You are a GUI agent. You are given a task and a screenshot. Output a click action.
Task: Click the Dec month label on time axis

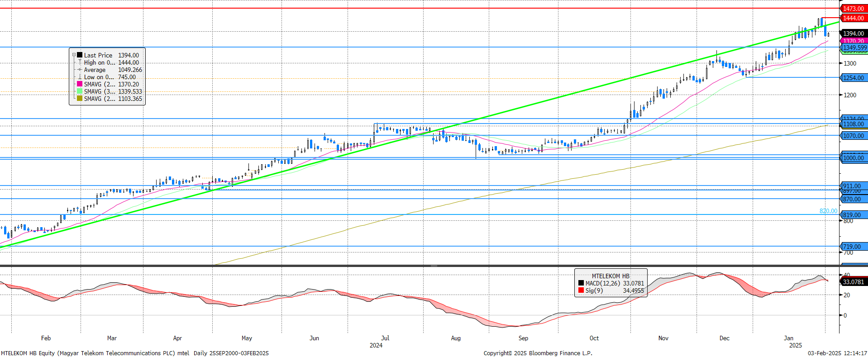click(725, 338)
